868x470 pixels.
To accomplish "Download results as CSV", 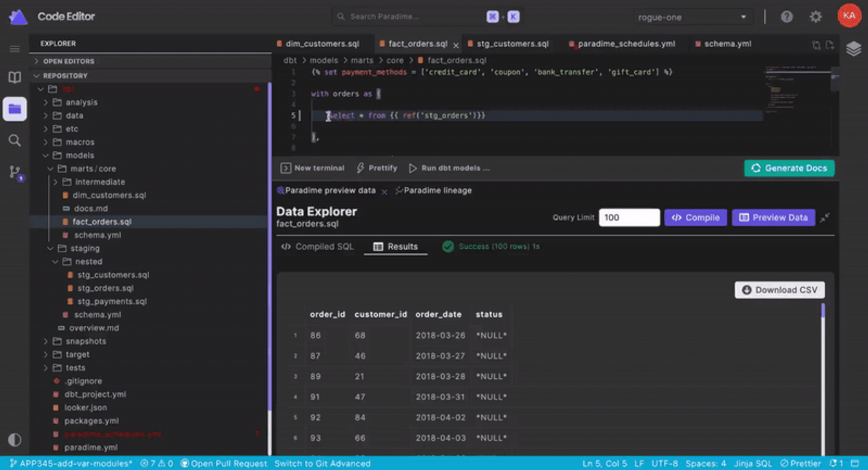I will point(780,290).
